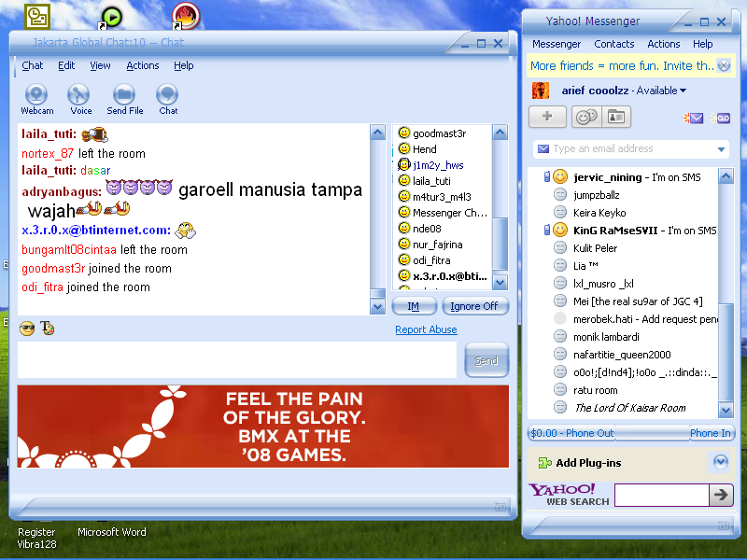
Task: Toggle the Ignore Off button
Action: click(474, 306)
